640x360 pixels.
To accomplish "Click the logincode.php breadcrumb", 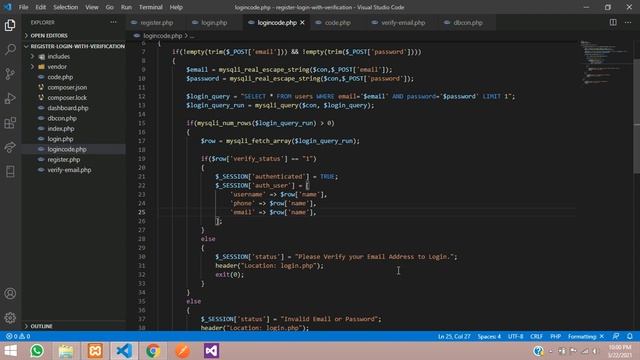I will coord(162,36).
